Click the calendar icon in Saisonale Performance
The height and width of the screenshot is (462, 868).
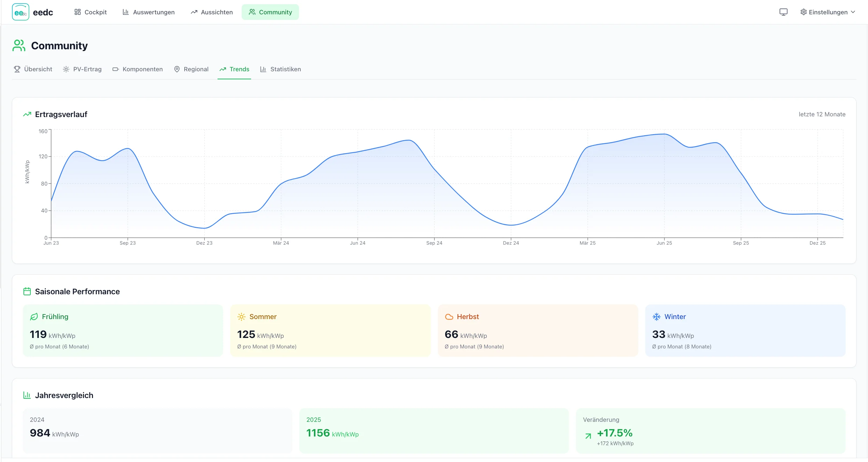(x=27, y=291)
